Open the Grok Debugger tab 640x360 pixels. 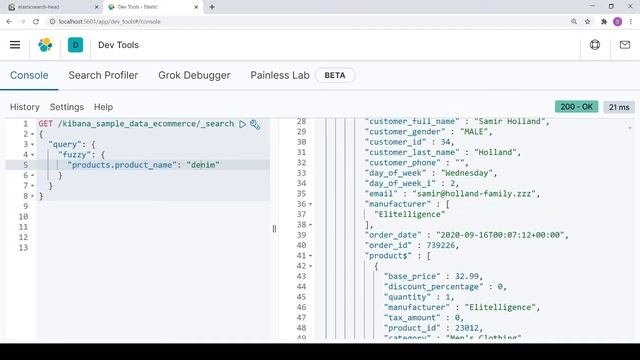[194, 75]
